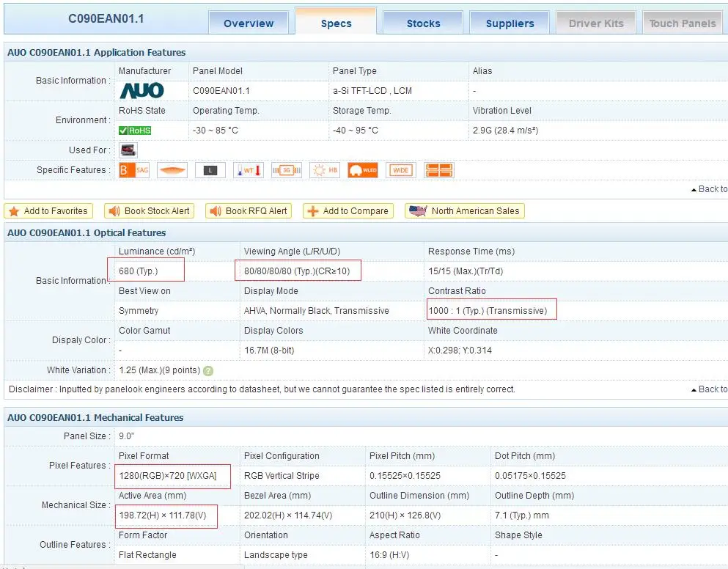This screenshot has height=569, width=728.
Task: Click panel type value a-Si TFT-LCD , LCM
Action: click(372, 91)
